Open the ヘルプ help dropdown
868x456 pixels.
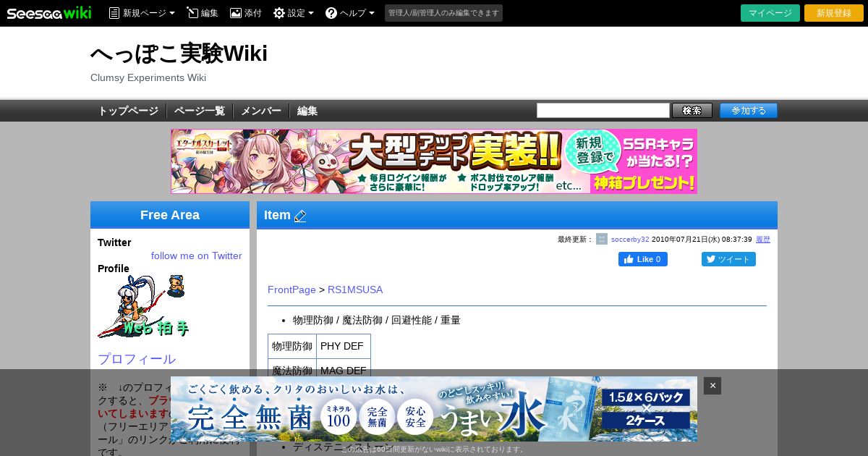(x=350, y=13)
